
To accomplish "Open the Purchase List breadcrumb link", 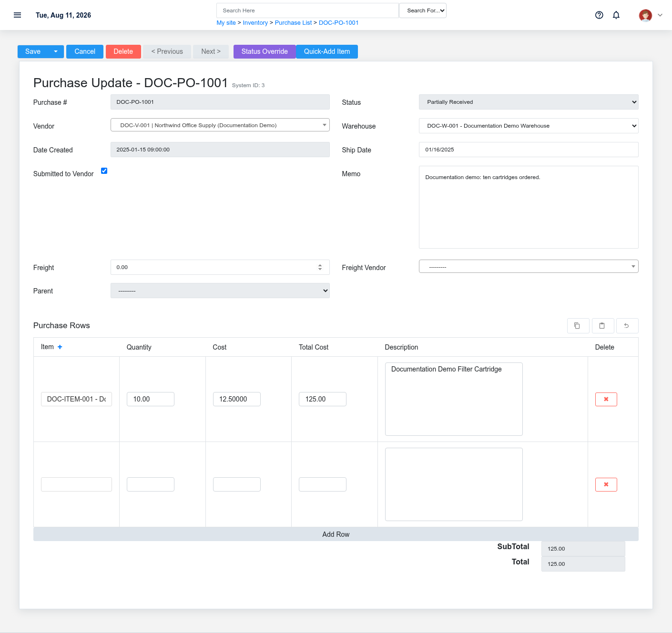I will coord(294,23).
